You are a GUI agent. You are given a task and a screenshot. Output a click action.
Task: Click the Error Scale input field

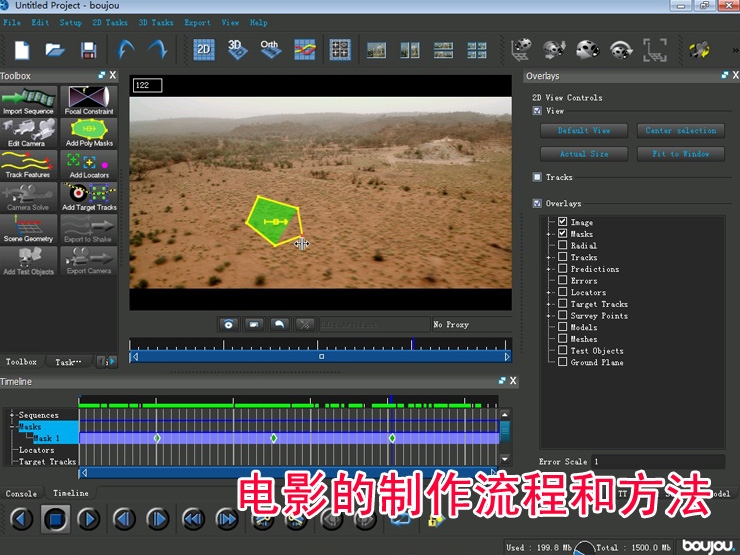point(657,461)
